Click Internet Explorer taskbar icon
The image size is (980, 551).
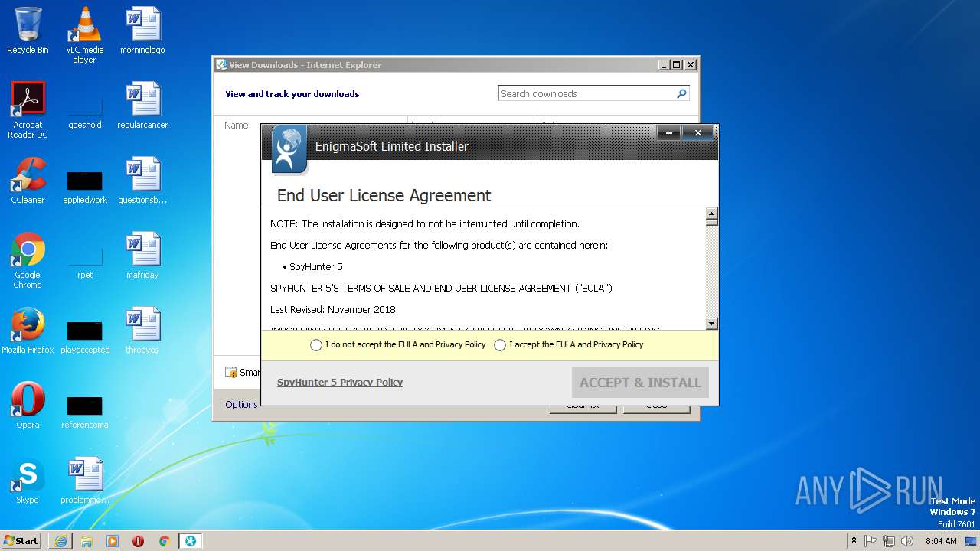(x=60, y=541)
